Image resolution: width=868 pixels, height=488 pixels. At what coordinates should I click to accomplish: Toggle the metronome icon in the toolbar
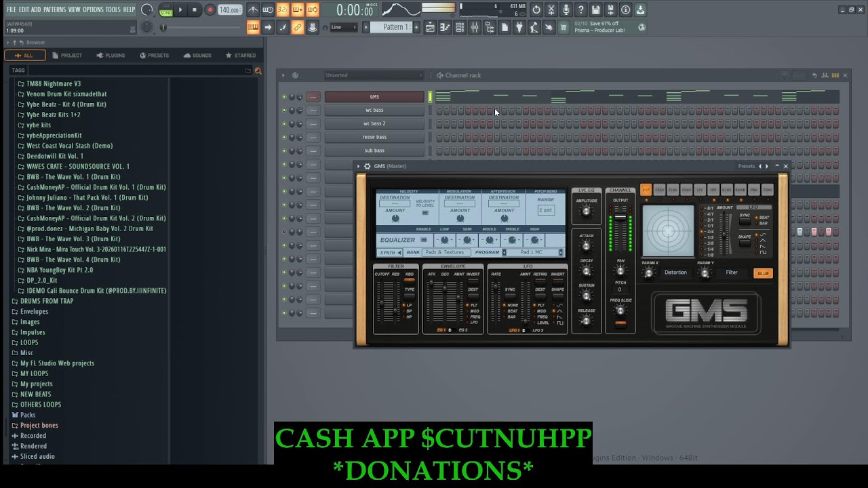click(253, 9)
